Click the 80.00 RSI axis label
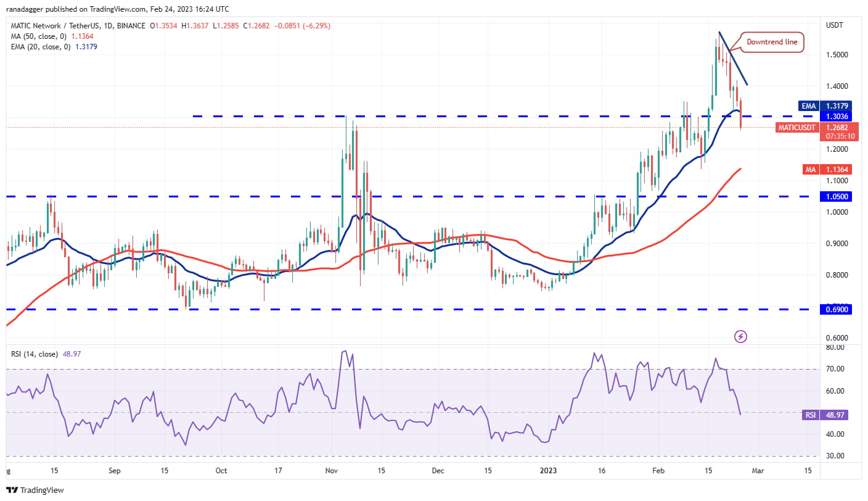Screen dimensions: 868x501 coord(835,347)
